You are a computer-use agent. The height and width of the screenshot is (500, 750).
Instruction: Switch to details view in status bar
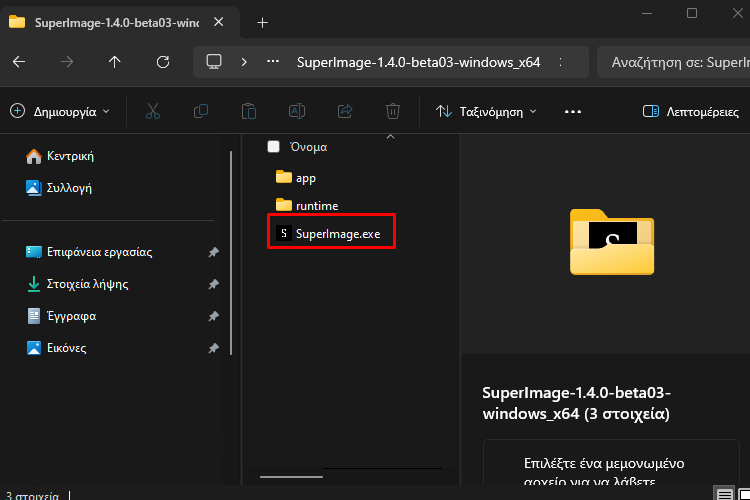(724, 494)
